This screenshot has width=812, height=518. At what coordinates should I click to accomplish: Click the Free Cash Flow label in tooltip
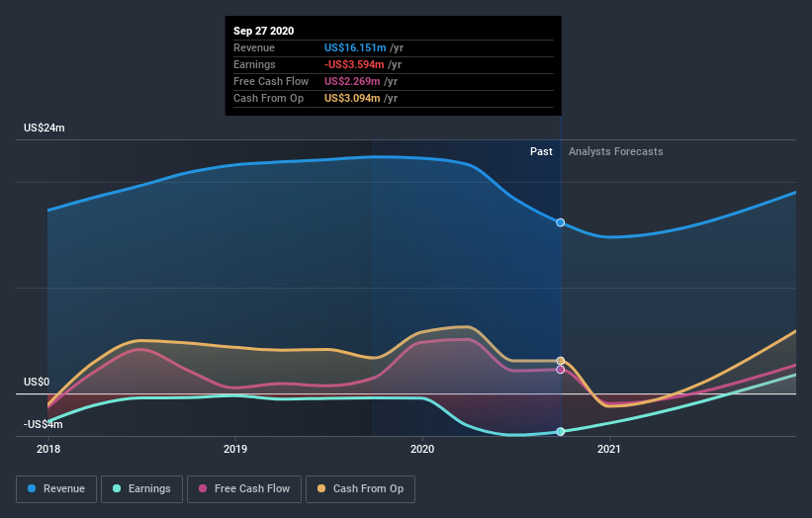[271, 81]
